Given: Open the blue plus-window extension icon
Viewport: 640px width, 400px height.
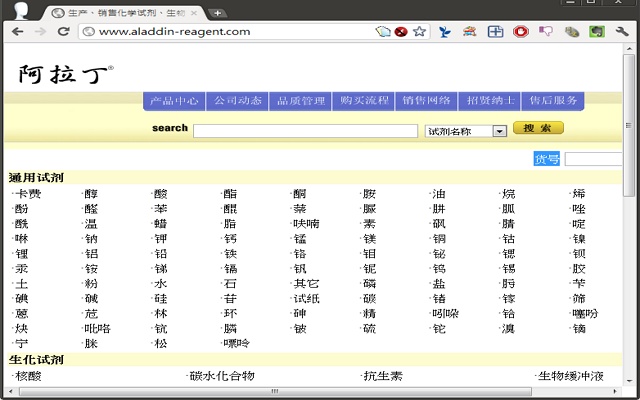Looking at the screenshot, I should click(495, 31).
